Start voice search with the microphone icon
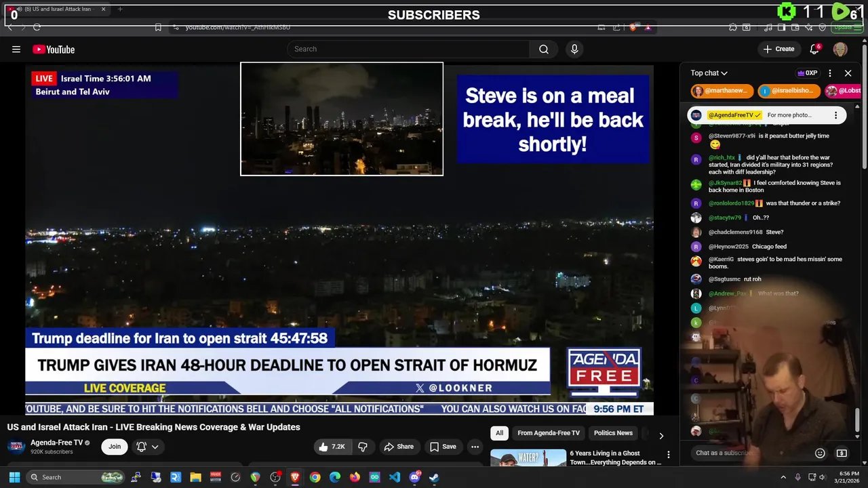Screen dimensions: 868x488 [x=574, y=49]
